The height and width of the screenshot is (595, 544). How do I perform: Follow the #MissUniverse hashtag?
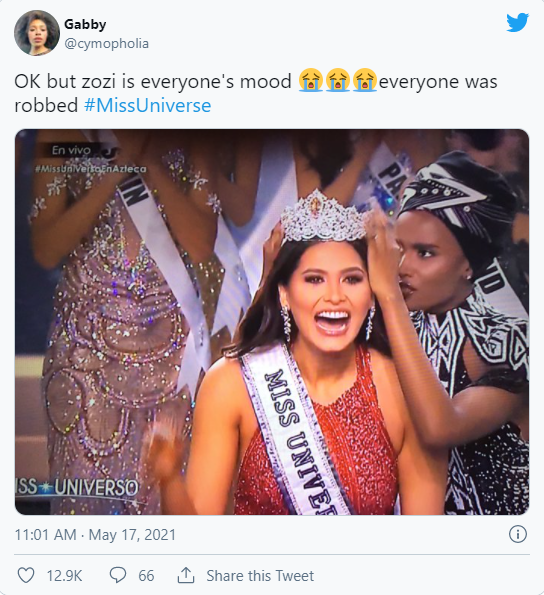coord(148,105)
